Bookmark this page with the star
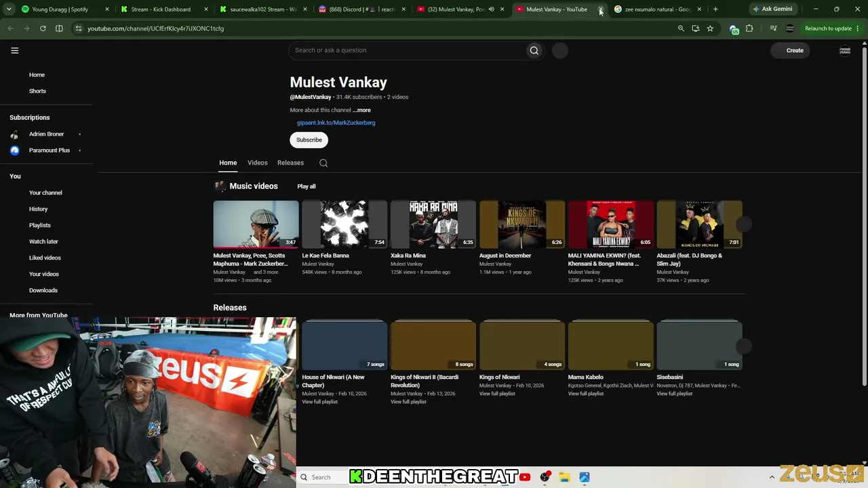This screenshot has height=488, width=868. [710, 28]
